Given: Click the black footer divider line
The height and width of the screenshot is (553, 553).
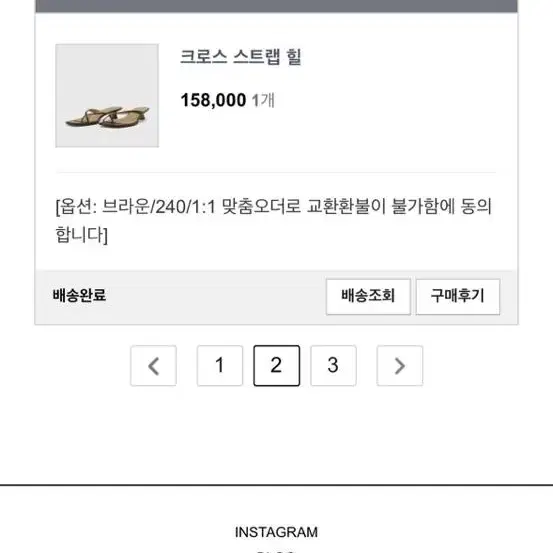Looking at the screenshot, I should click(276, 485).
